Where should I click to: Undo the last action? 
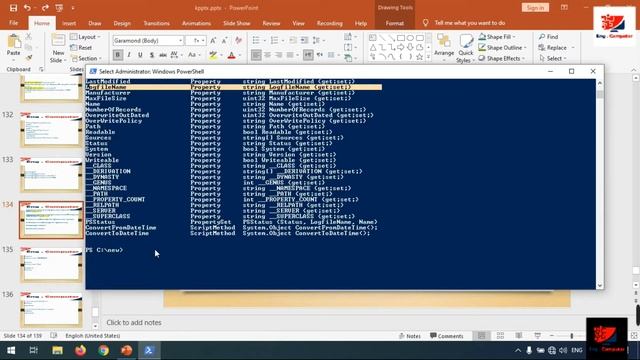coord(27,8)
